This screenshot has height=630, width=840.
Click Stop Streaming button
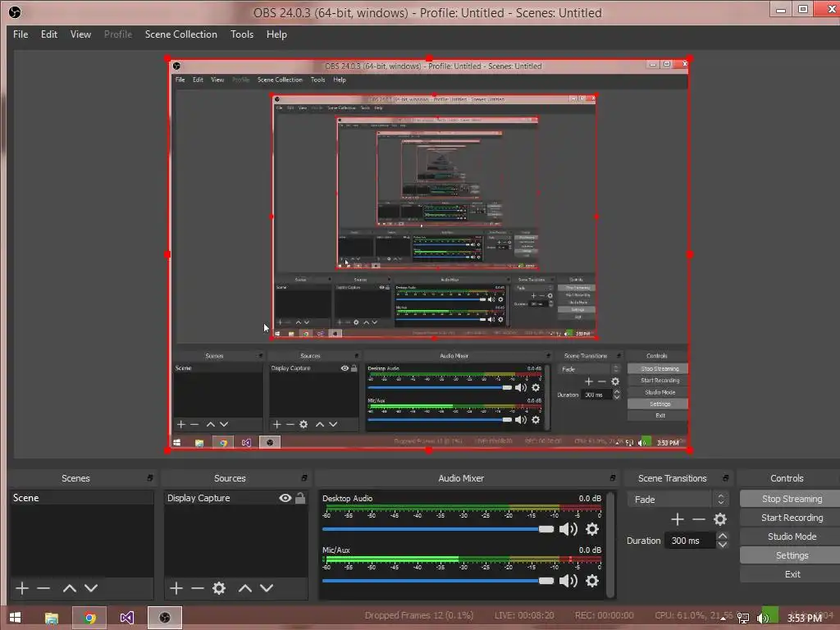click(790, 499)
